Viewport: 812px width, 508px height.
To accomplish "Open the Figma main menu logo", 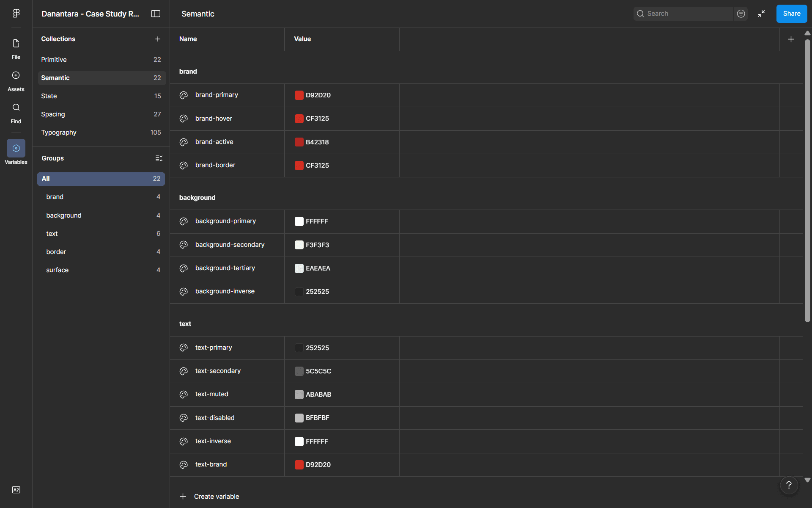I will tap(16, 14).
